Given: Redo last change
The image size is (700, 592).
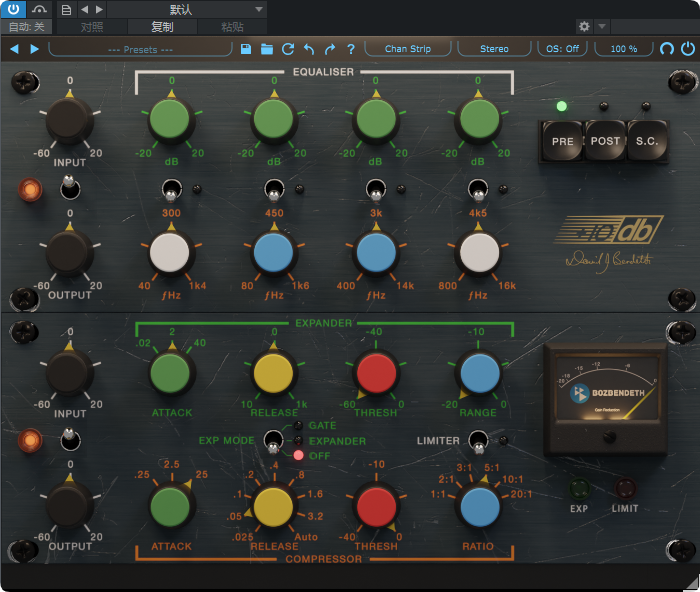Looking at the screenshot, I should (x=330, y=49).
